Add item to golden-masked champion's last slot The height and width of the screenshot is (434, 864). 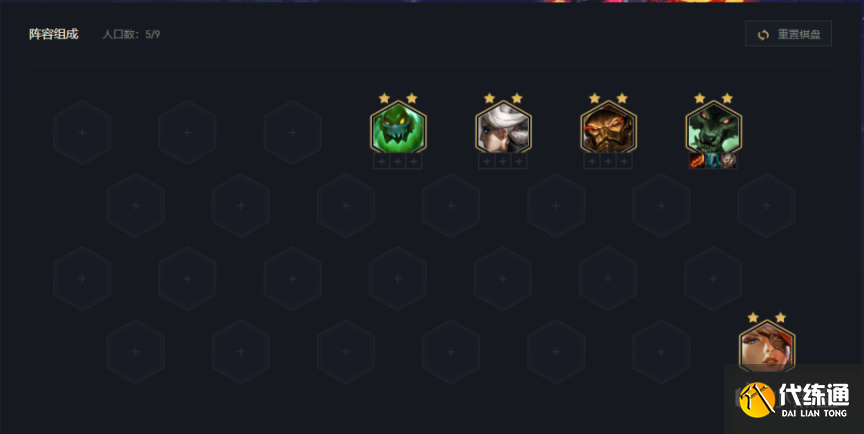624,161
